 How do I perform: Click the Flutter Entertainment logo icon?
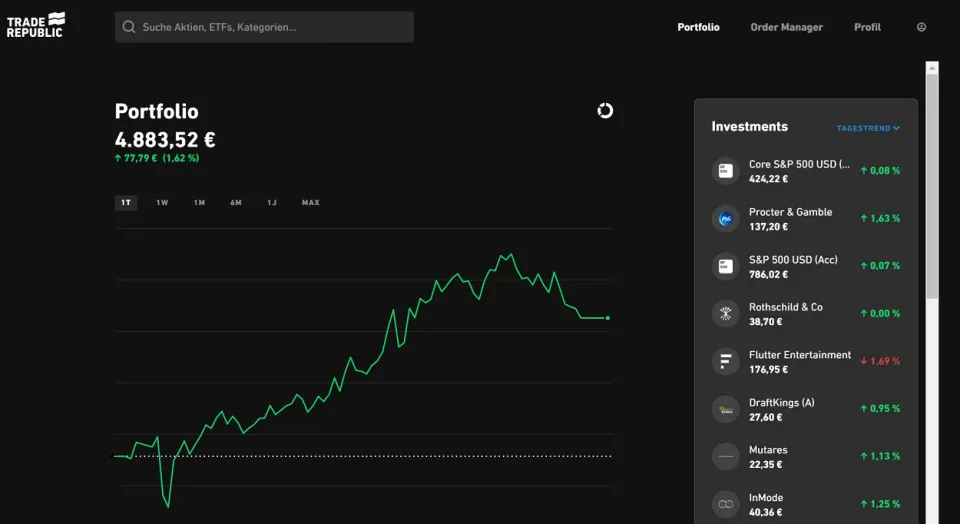726,361
